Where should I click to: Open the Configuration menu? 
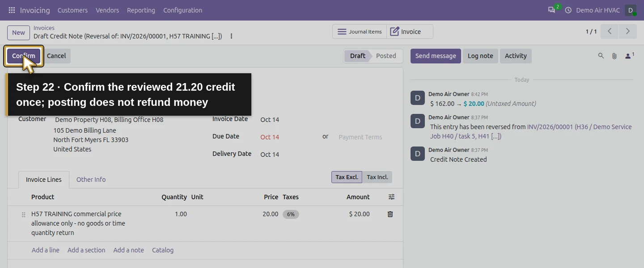click(x=182, y=10)
